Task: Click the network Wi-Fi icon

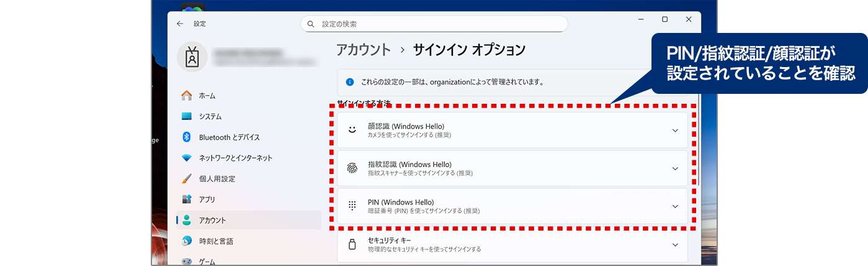Action: point(187,158)
